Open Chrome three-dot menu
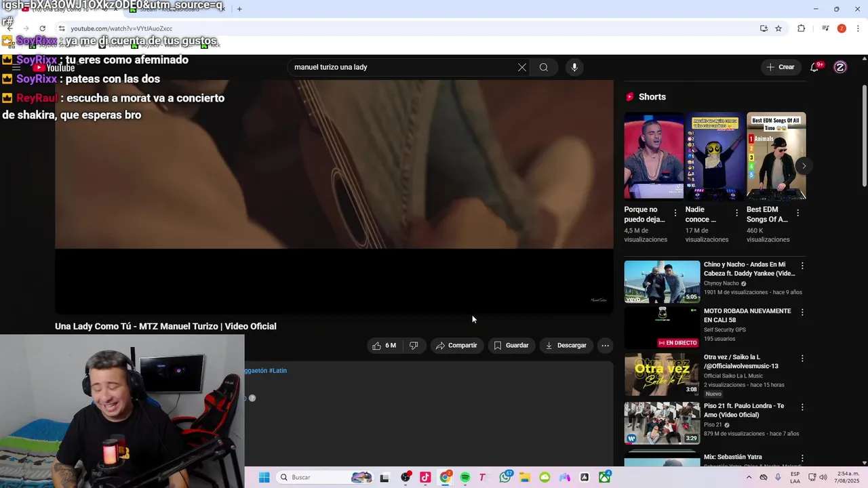Screen dimensions: 868x488 tap(859, 28)
